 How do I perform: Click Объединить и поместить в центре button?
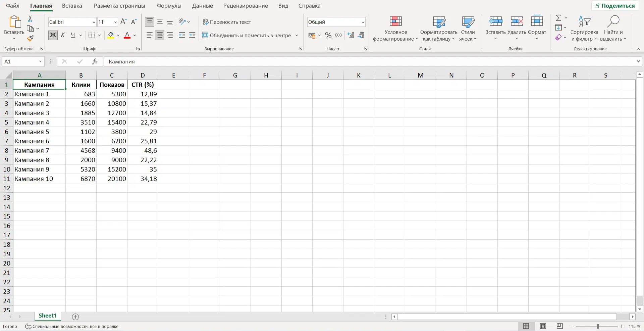coord(247,35)
